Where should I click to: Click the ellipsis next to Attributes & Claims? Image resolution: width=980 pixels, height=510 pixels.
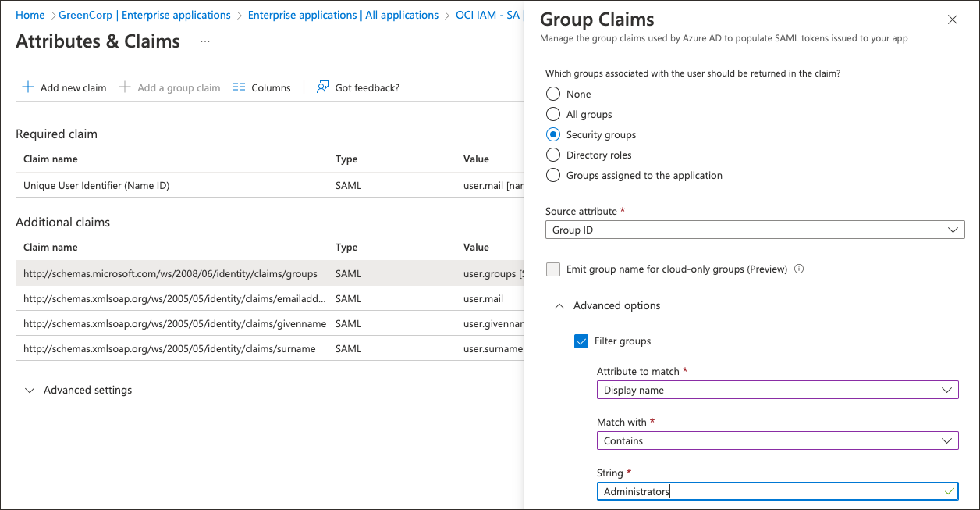(205, 41)
